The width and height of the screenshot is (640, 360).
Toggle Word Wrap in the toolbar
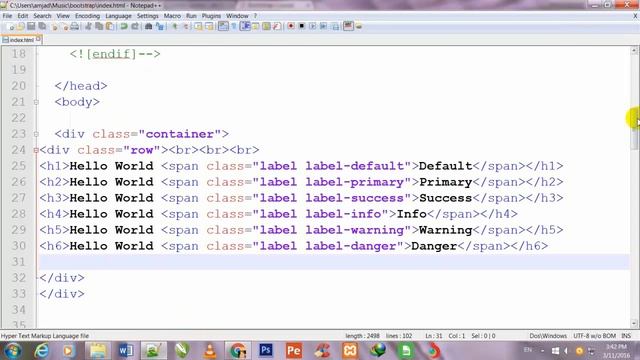[223, 27]
